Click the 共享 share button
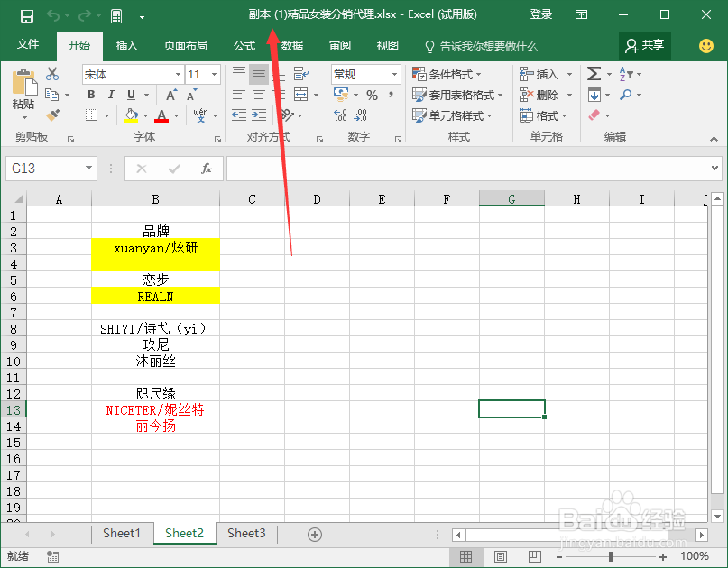The image size is (728, 568). click(645, 45)
